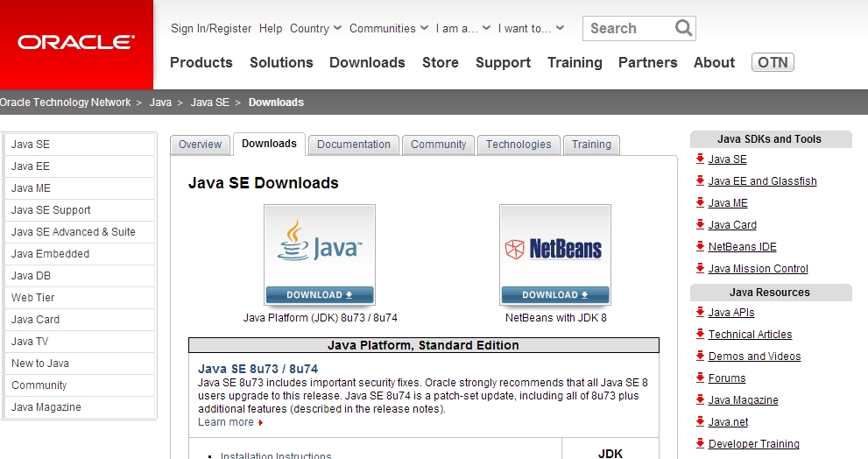Click the Java SE breadcrumb link

pyautogui.click(x=210, y=102)
